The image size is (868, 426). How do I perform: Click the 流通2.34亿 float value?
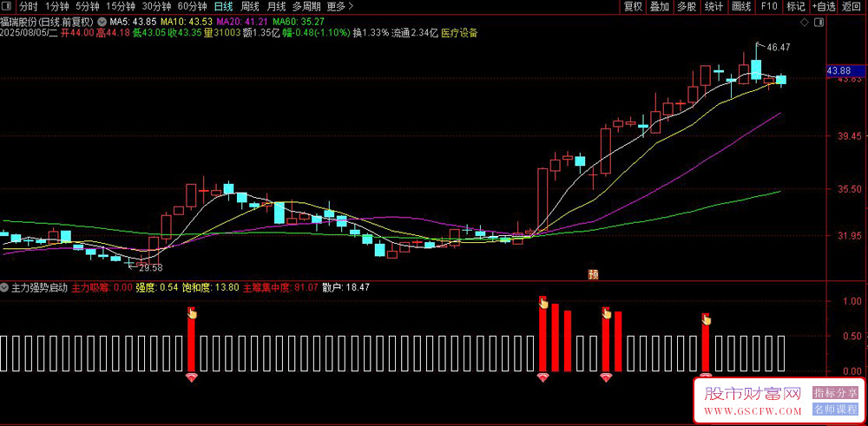415,33
